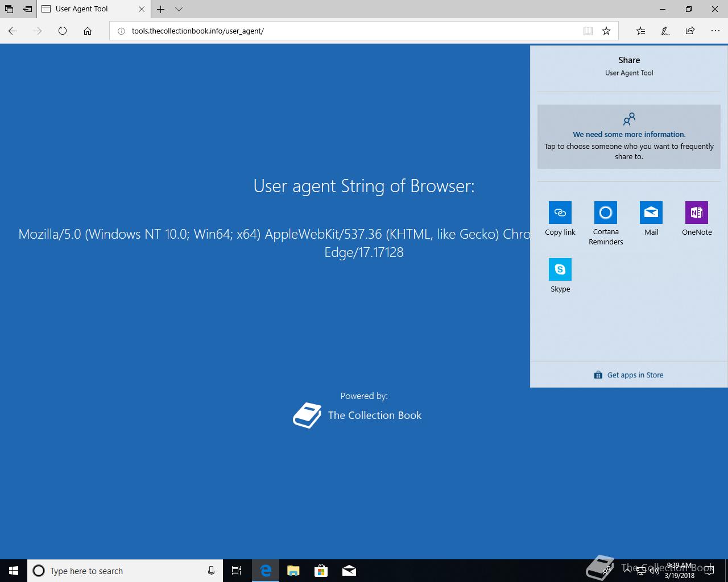Click the Add notes pen icon
The image size is (728, 582).
665,31
